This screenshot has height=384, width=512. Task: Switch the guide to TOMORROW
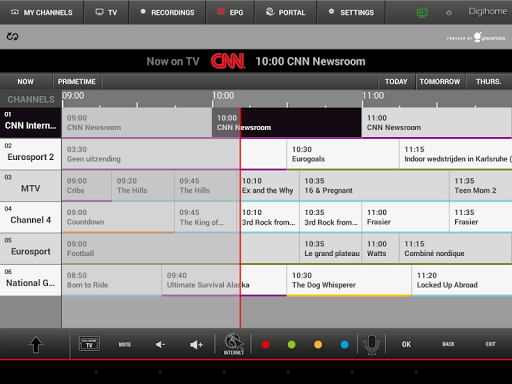click(x=440, y=82)
